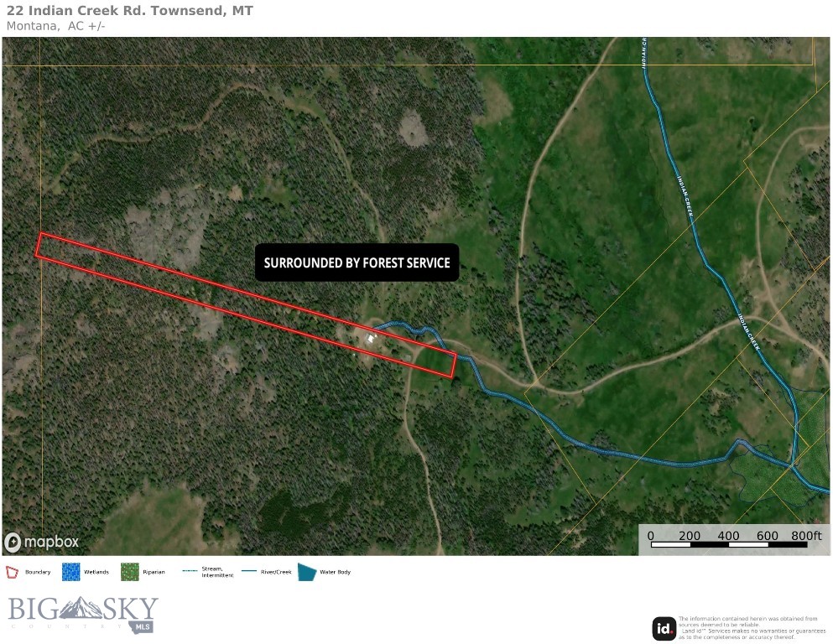Click the Land id logo badge

[664, 629]
